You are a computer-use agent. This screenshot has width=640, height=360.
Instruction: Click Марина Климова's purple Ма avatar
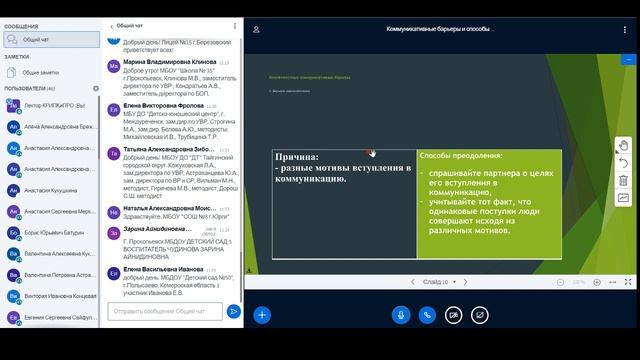pyautogui.click(x=114, y=66)
